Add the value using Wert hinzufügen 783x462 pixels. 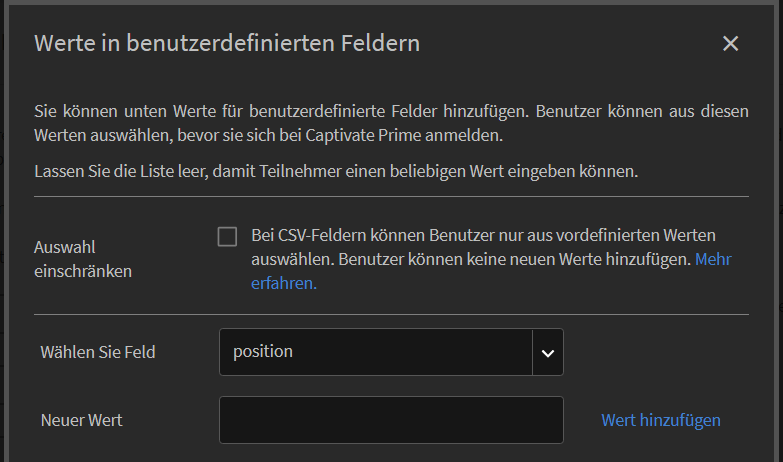tap(660, 420)
